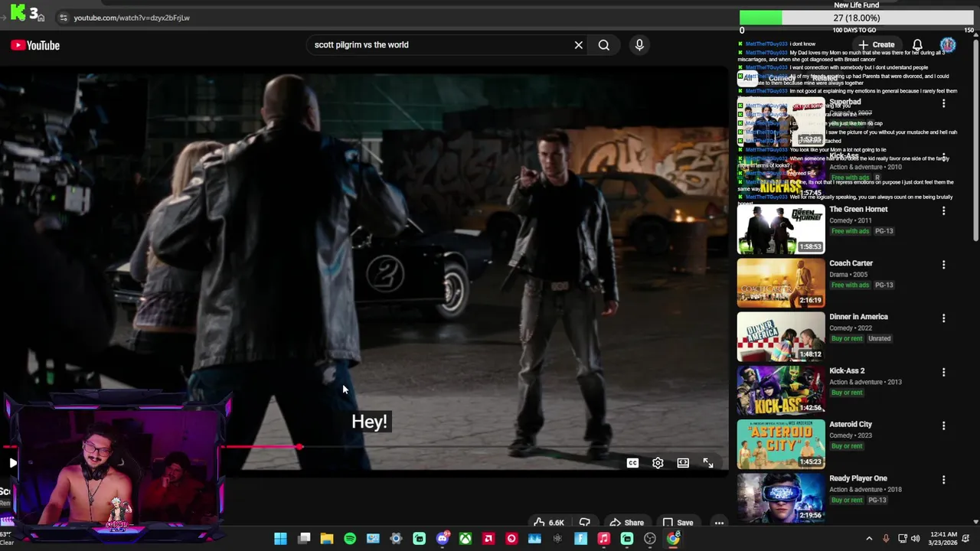Open the volume icon in the system tray

[x=915, y=539]
